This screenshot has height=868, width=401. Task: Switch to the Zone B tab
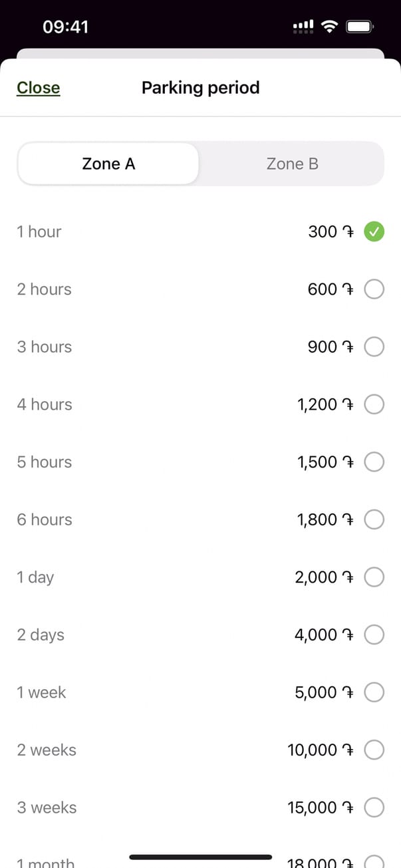(292, 164)
